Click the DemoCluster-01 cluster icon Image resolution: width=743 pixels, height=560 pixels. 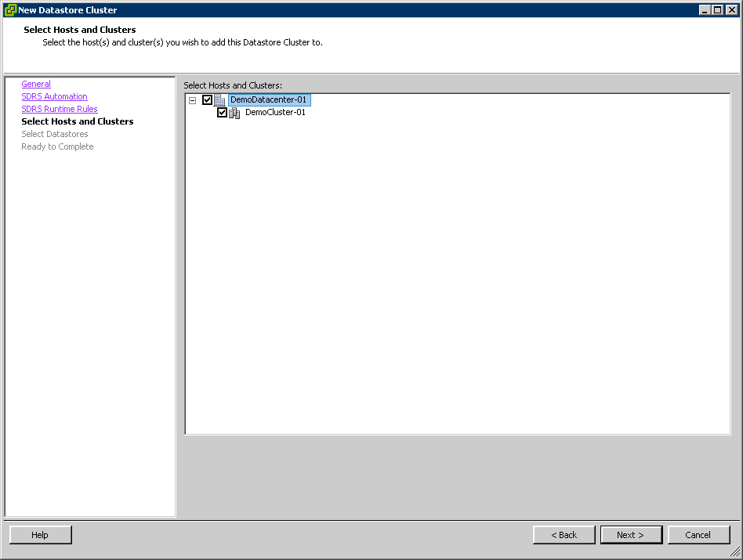(x=234, y=113)
